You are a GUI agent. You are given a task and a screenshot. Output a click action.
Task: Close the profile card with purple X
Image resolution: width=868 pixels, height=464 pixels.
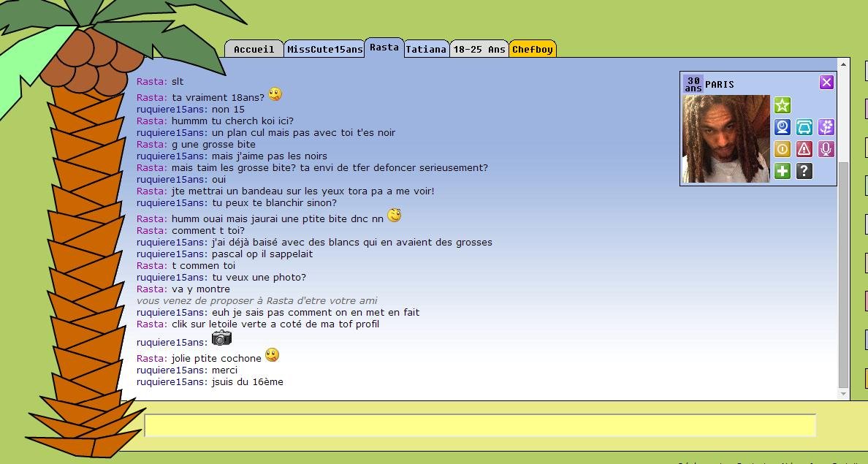[826, 83]
